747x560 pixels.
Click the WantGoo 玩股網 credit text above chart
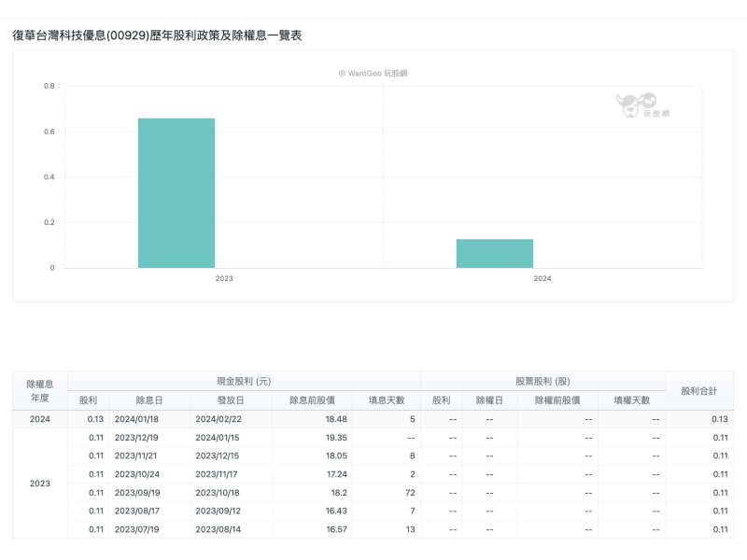[373, 73]
